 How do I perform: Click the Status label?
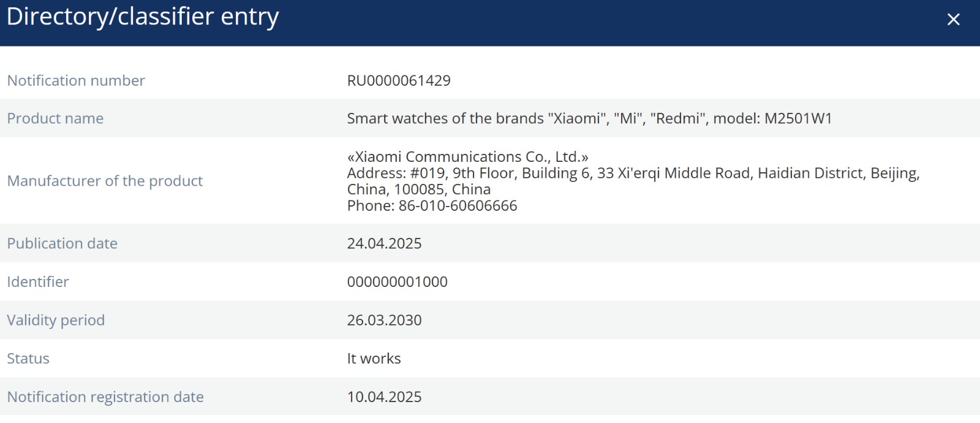coord(28,359)
